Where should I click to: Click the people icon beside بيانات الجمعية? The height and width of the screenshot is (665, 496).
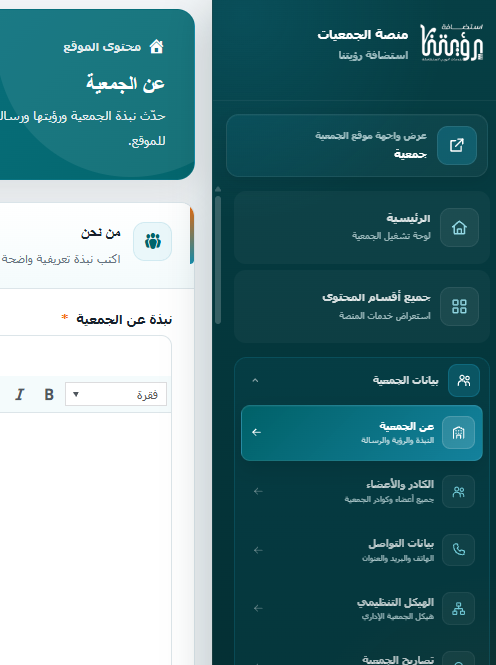[464, 380]
